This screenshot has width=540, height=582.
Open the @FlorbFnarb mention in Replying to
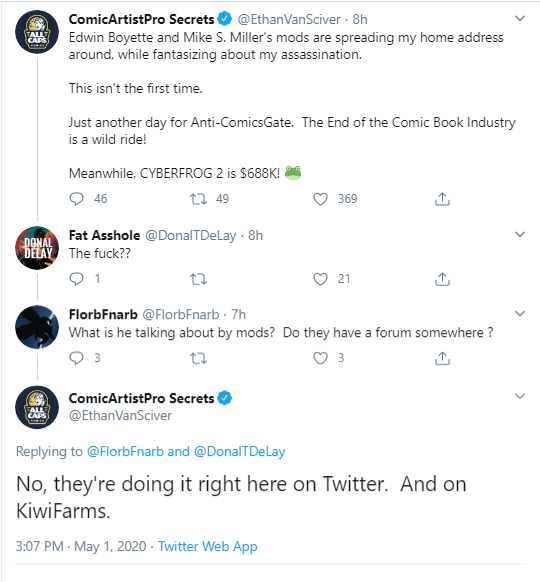tap(125, 451)
